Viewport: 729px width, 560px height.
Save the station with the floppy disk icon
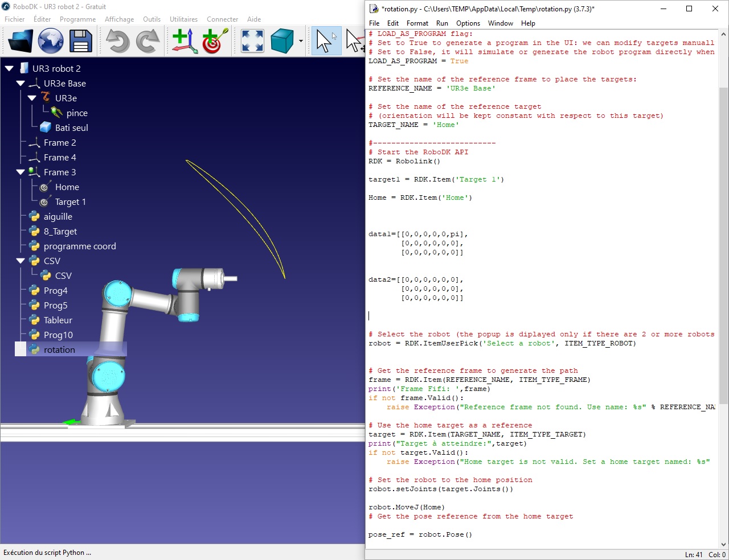(80, 41)
